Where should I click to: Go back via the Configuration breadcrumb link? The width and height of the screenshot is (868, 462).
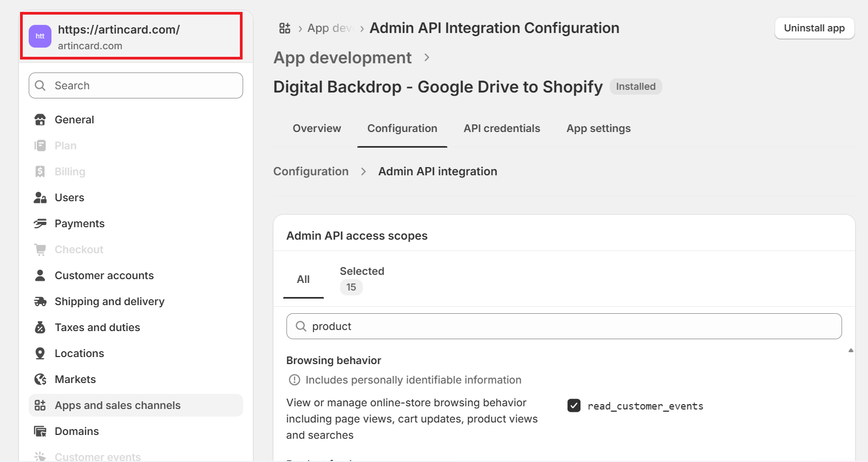click(x=311, y=171)
